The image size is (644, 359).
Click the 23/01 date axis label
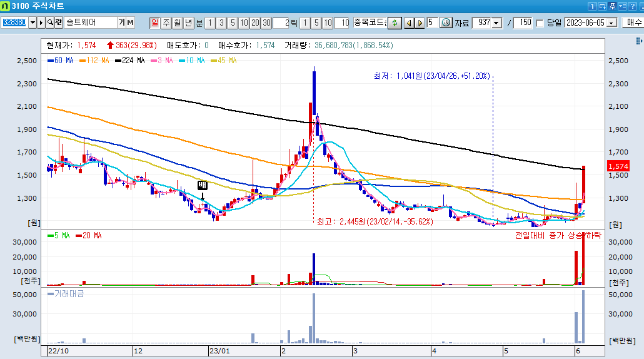(219, 351)
